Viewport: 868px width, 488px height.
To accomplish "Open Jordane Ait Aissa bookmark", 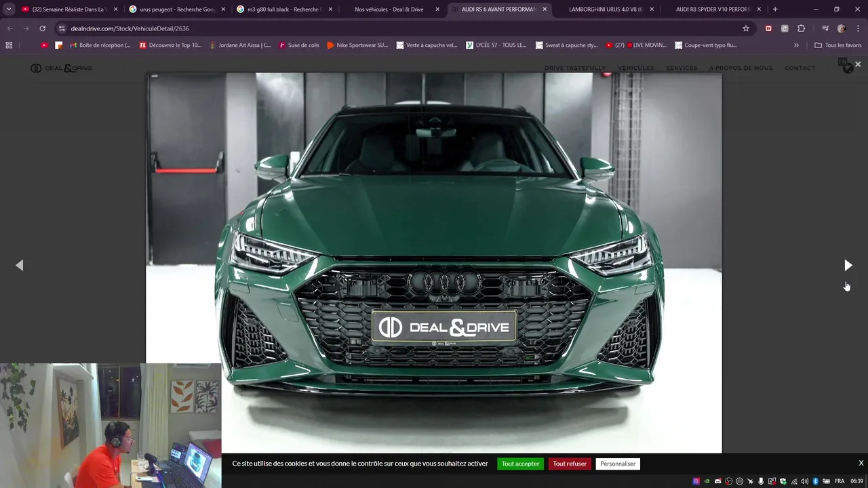I will pos(240,45).
